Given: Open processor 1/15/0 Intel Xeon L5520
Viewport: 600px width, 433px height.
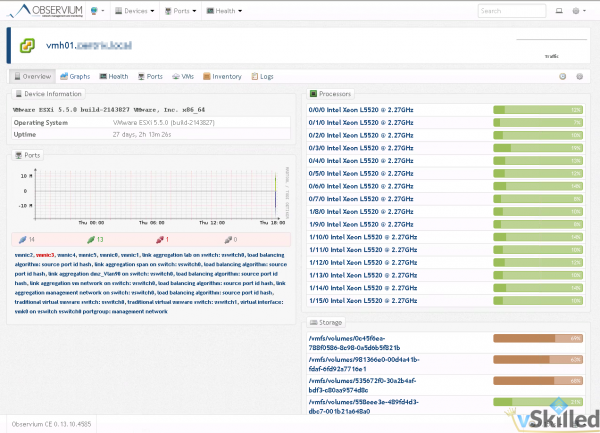Looking at the screenshot, I should click(x=363, y=301).
